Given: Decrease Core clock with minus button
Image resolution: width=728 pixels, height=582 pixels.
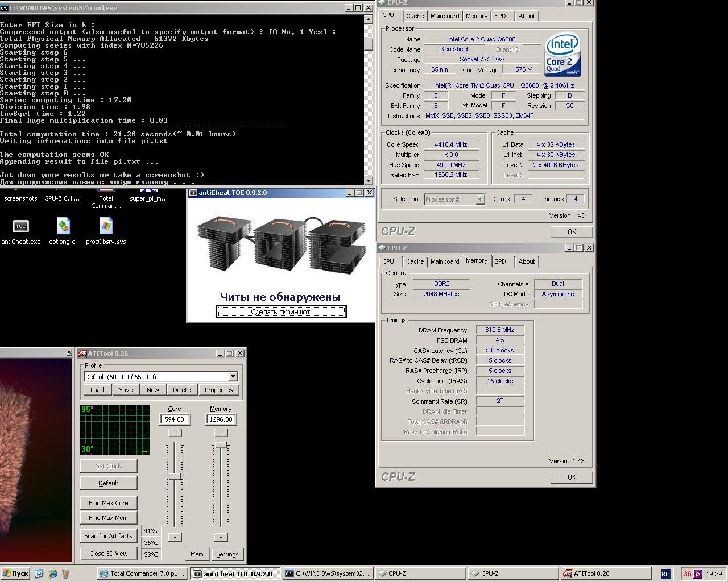Looking at the screenshot, I should pos(175,537).
